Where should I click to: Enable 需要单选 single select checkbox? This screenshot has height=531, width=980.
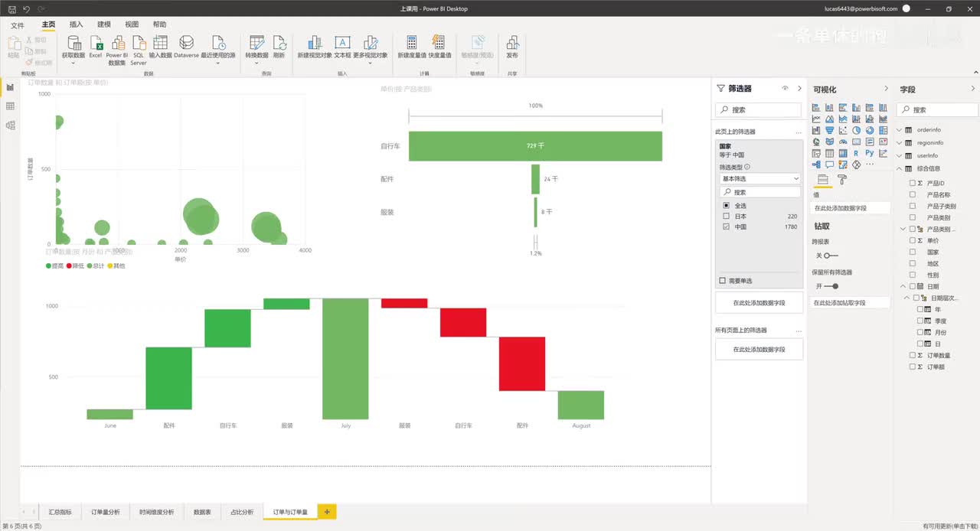click(722, 281)
